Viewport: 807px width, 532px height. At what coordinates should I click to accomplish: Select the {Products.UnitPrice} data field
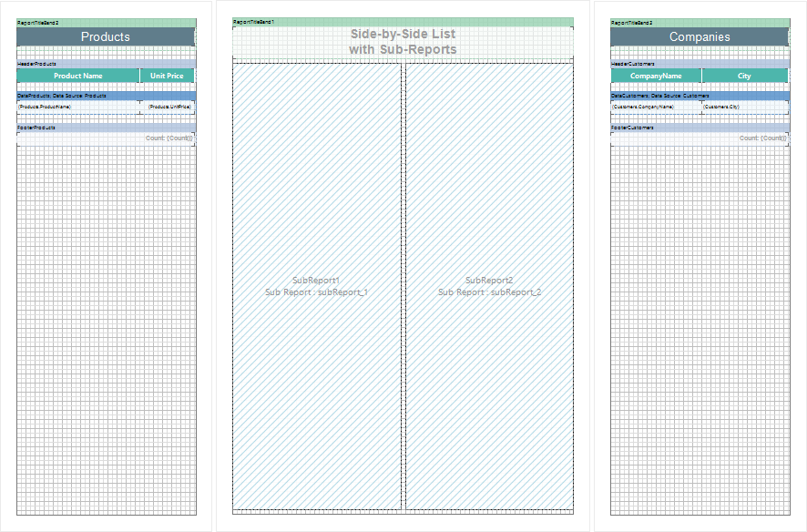click(170, 107)
